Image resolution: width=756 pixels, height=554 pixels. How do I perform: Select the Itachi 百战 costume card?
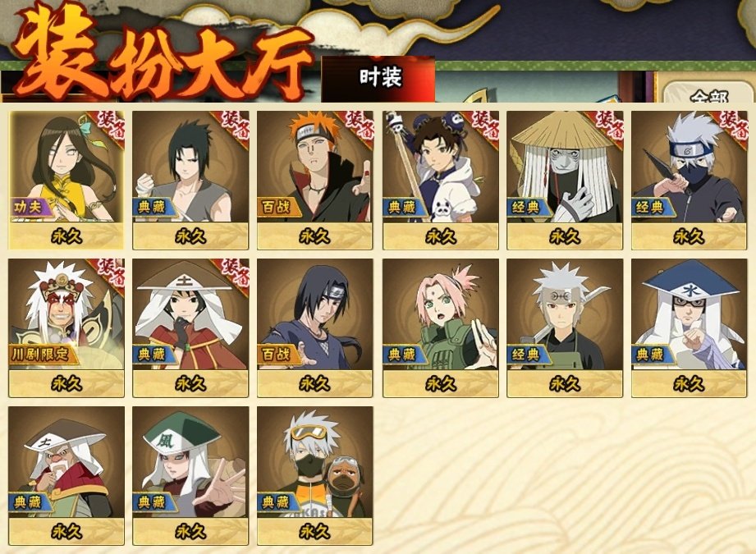(x=315, y=327)
